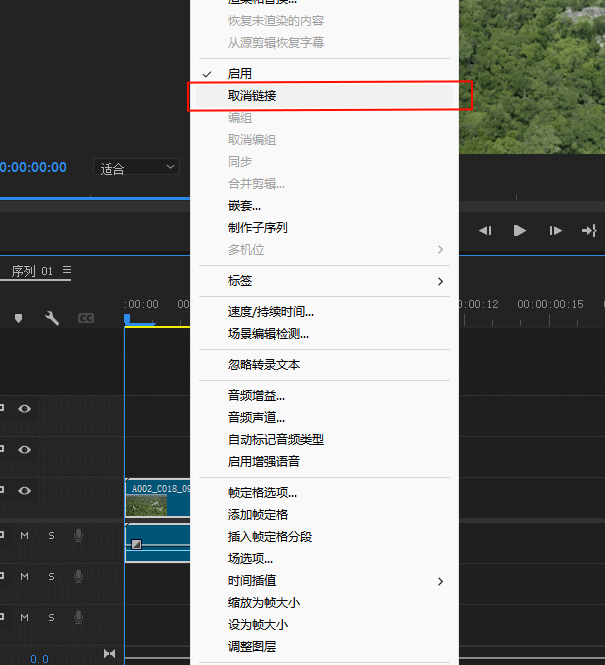Viewport: 605px width, 665px height.
Task: Open 速度/持续时间... dialog
Action: (x=324, y=312)
